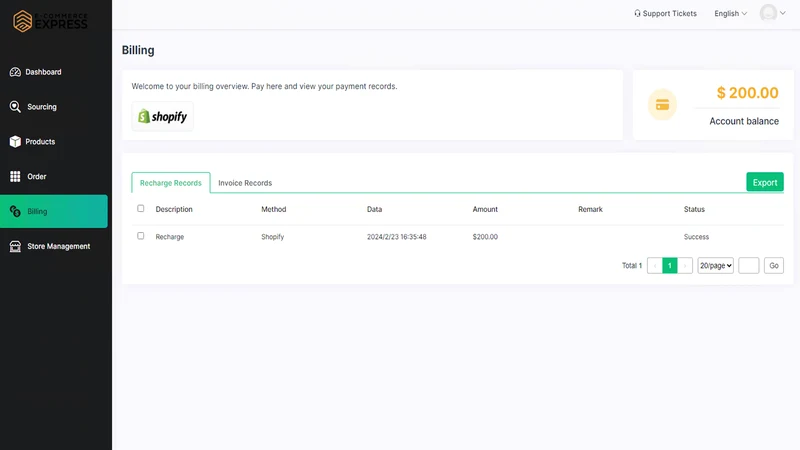The width and height of the screenshot is (800, 450).
Task: Click the Go pagination button
Action: [x=773, y=265]
